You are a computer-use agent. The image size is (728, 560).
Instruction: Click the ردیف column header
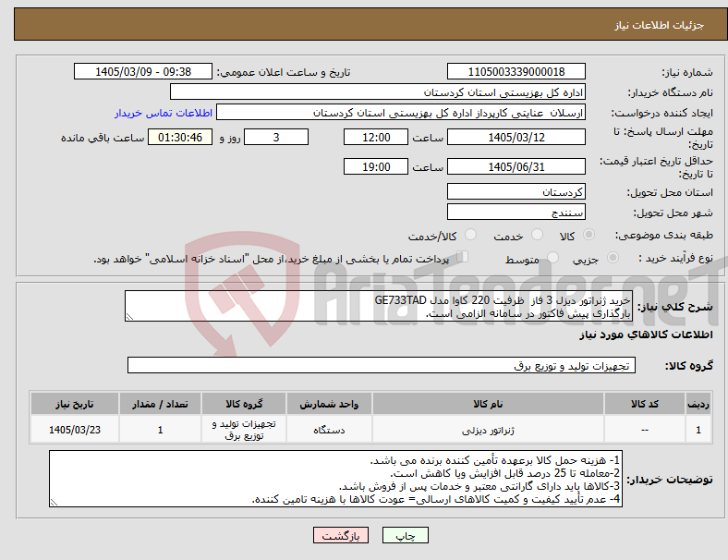[698, 404]
